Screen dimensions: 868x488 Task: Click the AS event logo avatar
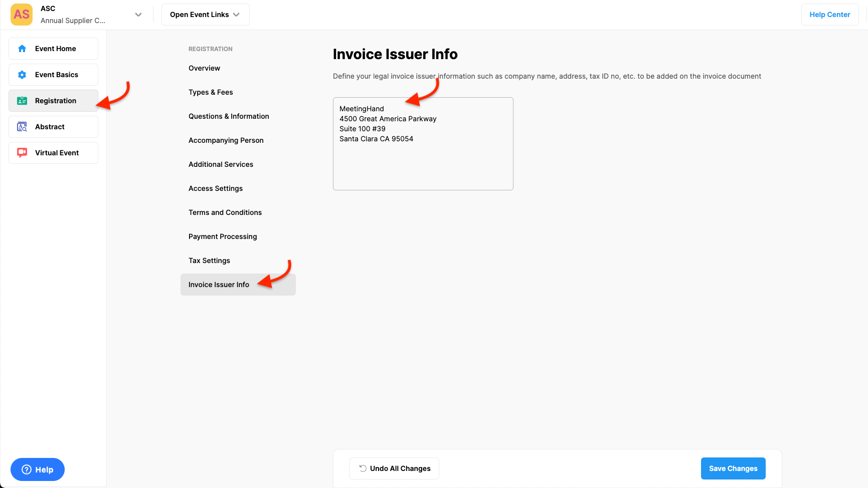click(x=22, y=15)
